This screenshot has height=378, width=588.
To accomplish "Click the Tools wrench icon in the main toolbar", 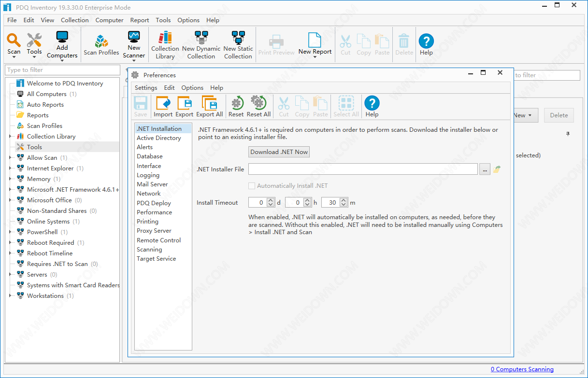I will (34, 40).
